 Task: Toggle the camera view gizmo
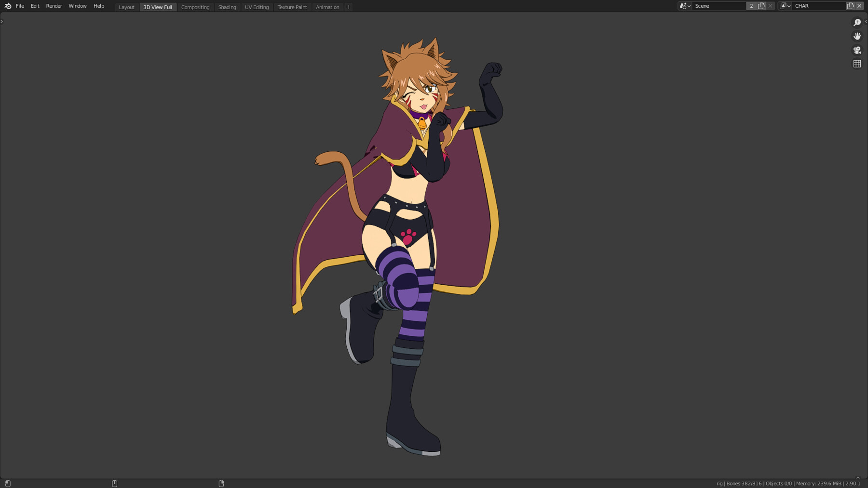(857, 50)
